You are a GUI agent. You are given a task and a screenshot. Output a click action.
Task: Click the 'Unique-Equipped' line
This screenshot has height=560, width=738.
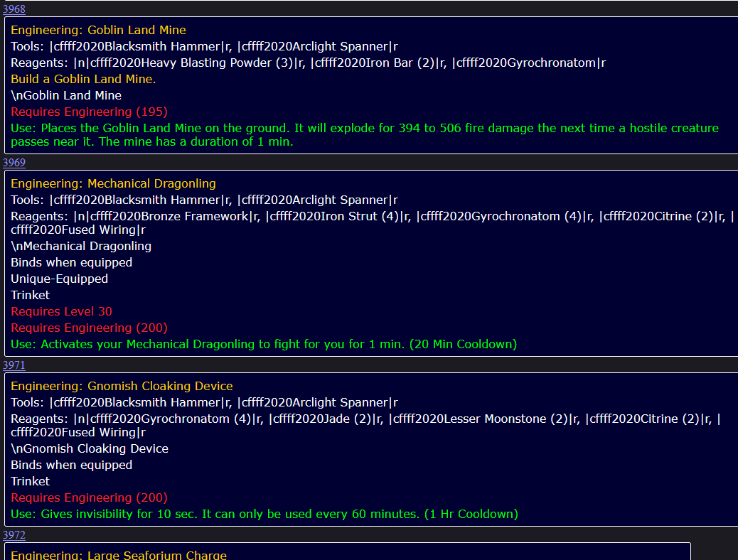[x=59, y=279]
